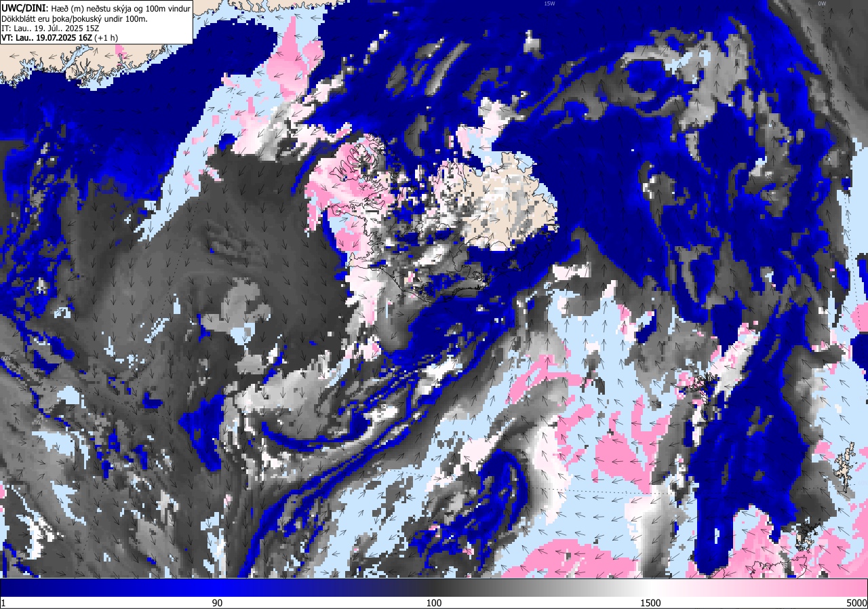
Task: Click the '1' label on the color scale
Action: 3,603
